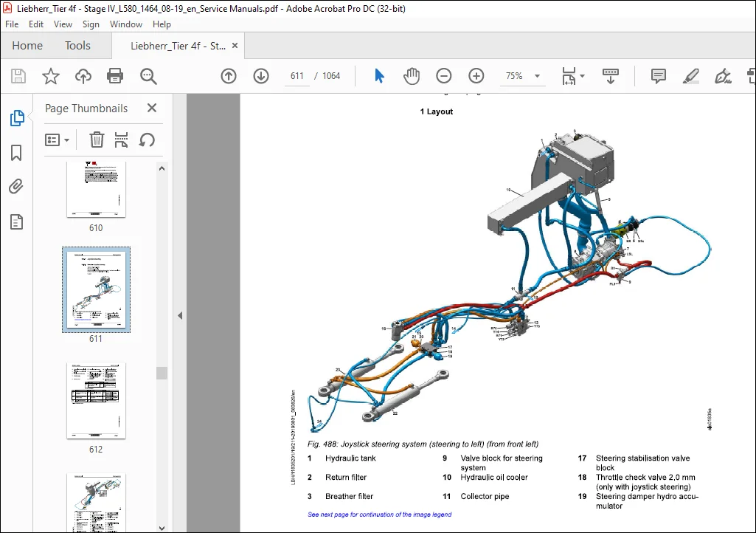Click the upload to cloud icon
Image resolution: width=756 pixels, height=533 pixels.
(x=83, y=76)
